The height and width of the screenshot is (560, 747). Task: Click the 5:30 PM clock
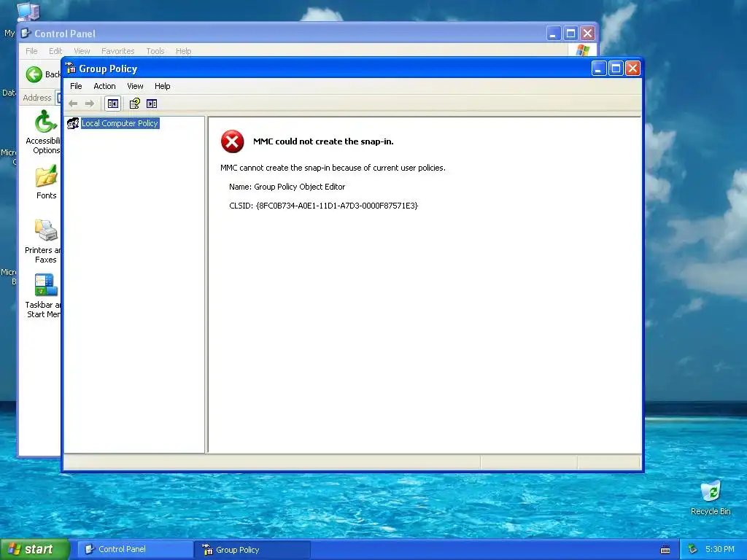(x=719, y=550)
